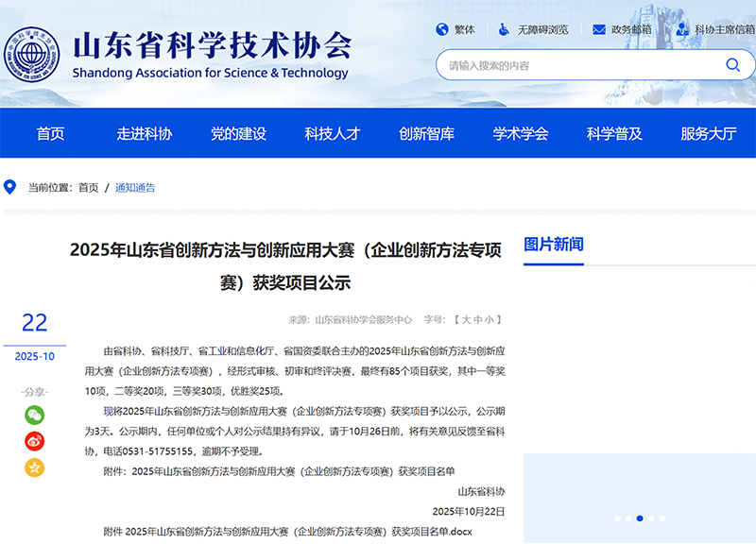Select the first carousel pagination dot
The height and width of the screenshot is (544, 756).
click(x=617, y=518)
